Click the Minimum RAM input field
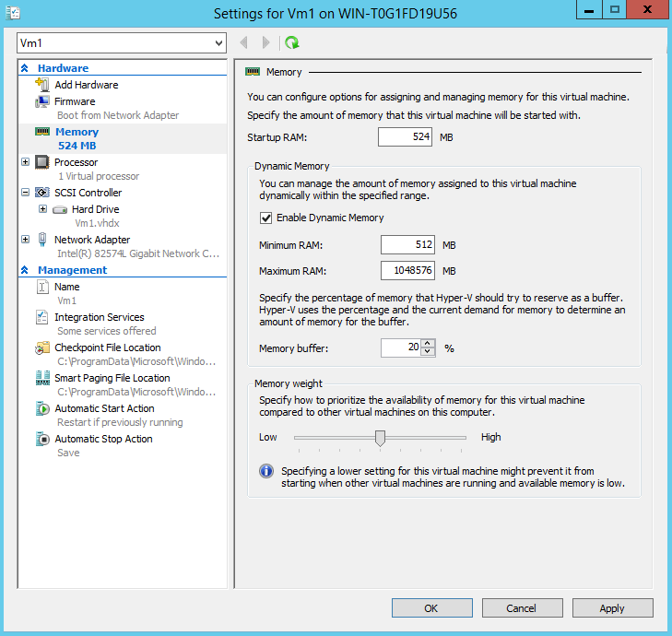672x636 pixels. [407, 244]
